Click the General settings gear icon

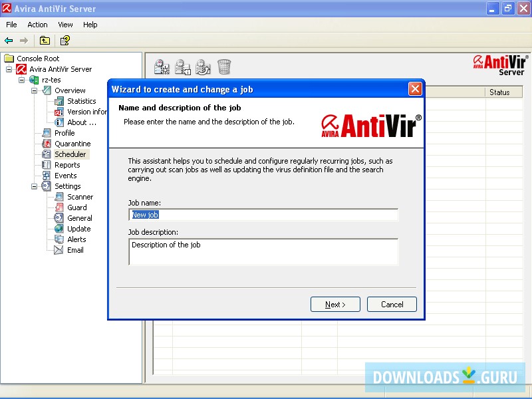point(59,218)
